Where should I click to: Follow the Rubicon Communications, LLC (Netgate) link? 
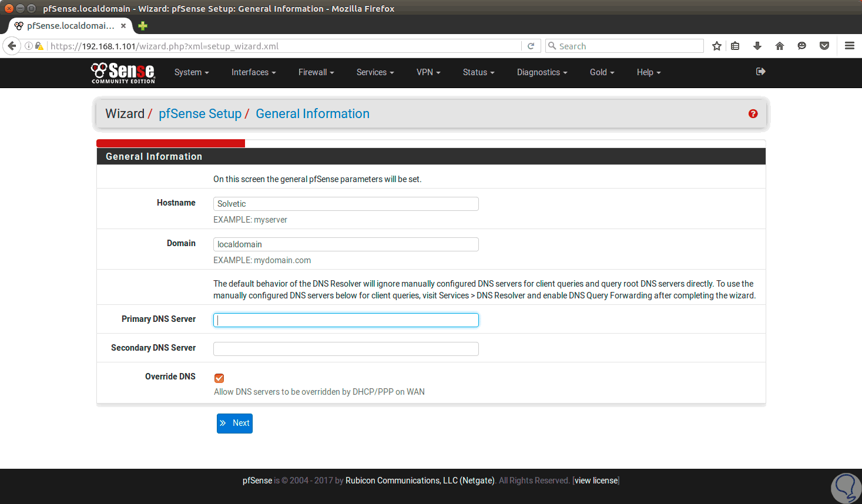(420, 481)
